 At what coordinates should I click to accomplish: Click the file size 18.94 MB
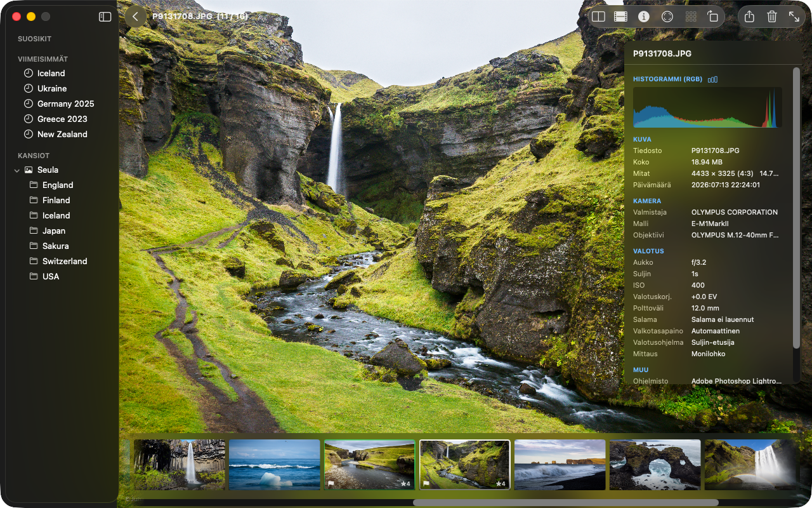click(x=705, y=162)
